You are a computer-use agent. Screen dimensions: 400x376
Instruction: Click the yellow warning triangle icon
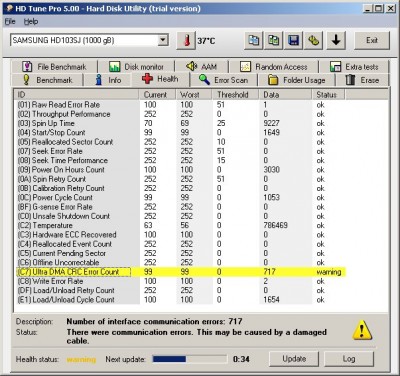[x=362, y=330]
